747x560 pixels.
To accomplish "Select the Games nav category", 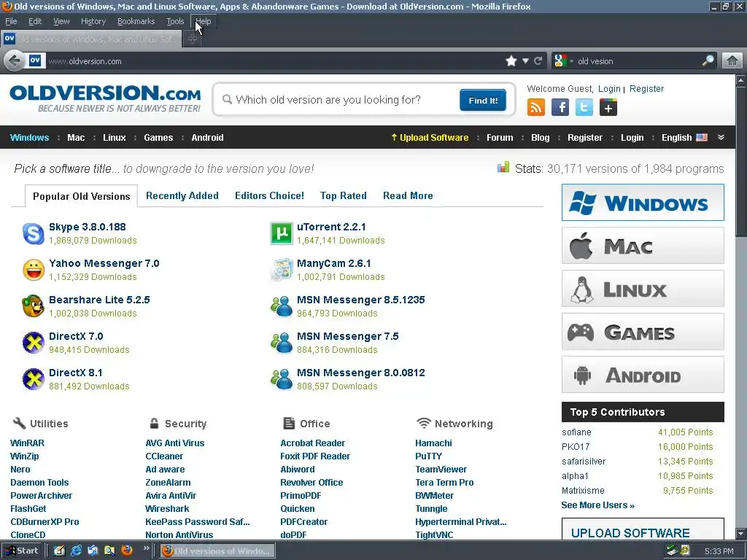I will coord(158,138).
